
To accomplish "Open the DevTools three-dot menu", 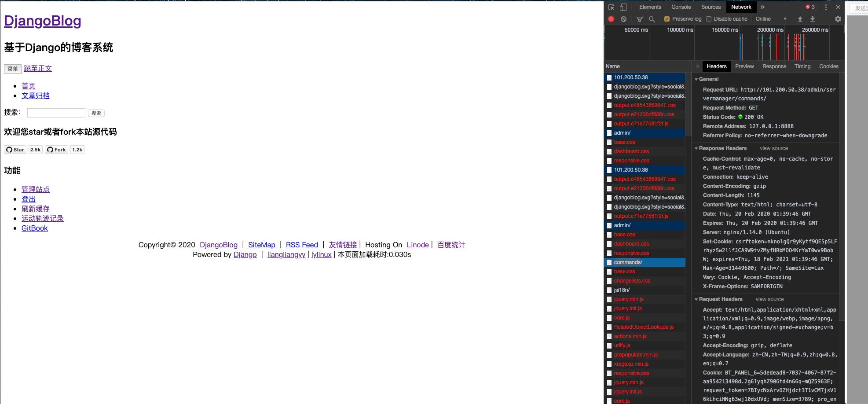I will click(826, 7).
